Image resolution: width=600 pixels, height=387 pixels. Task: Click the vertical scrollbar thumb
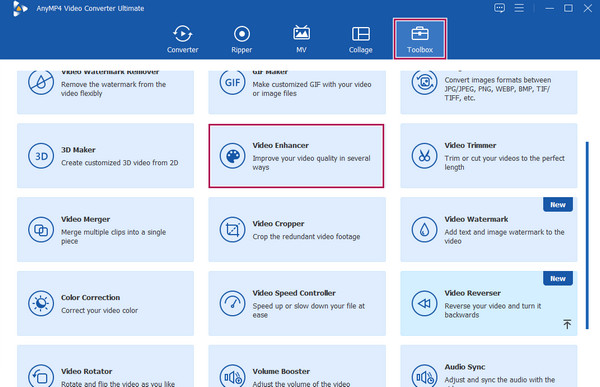587,235
